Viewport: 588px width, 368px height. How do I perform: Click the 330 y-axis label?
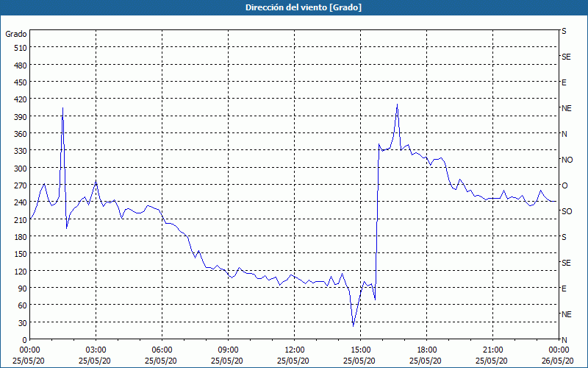[21, 151]
